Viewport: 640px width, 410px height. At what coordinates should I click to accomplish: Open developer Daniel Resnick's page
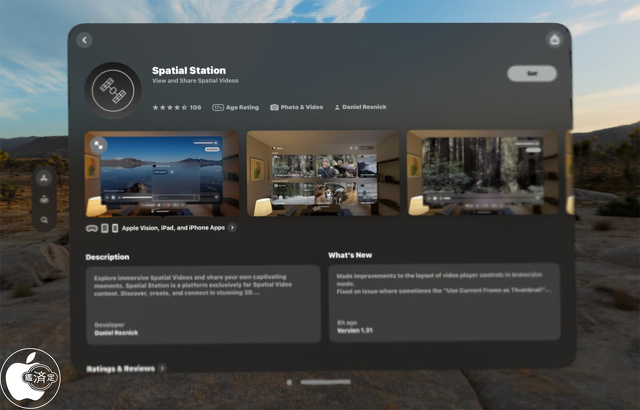[360, 107]
